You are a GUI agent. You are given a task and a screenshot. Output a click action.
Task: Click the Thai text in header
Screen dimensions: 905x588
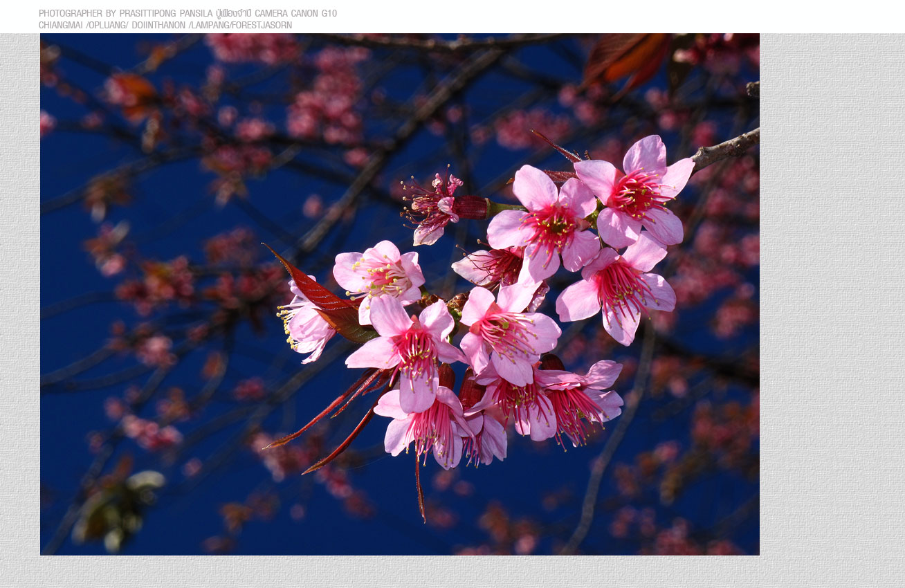(234, 14)
